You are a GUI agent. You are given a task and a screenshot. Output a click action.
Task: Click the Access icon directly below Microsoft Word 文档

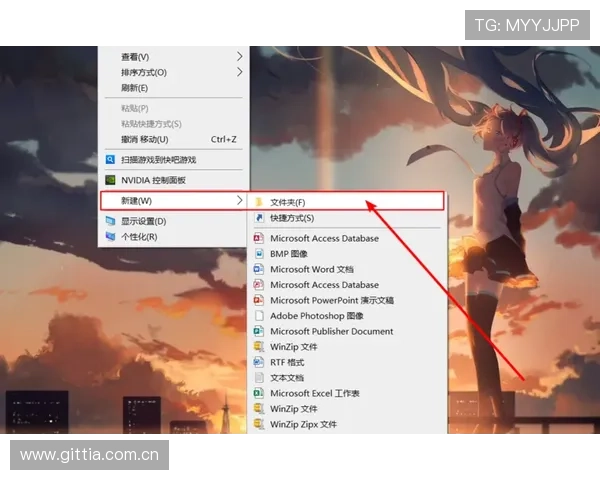click(259, 284)
